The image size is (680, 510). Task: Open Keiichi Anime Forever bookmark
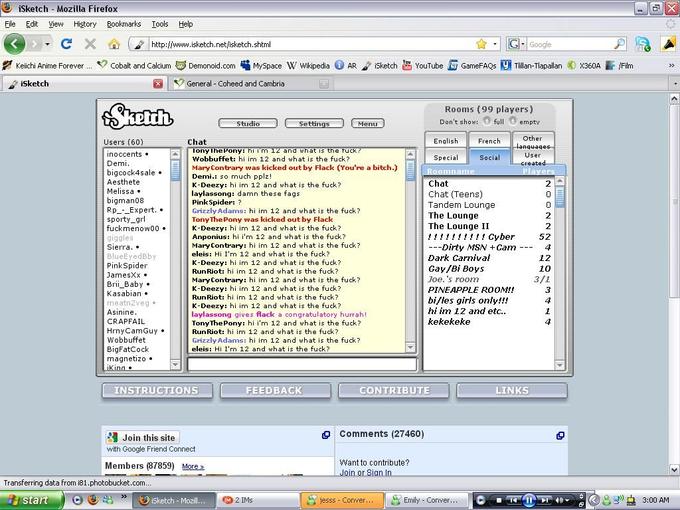tap(47, 65)
